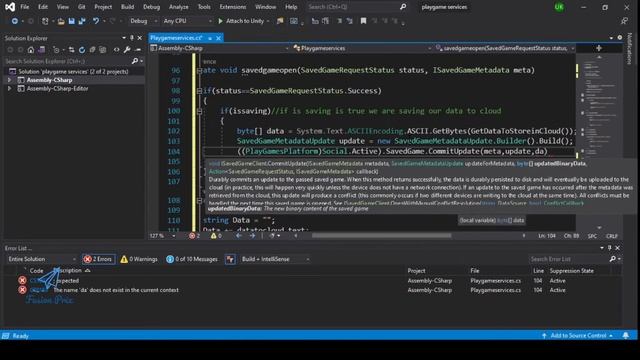The image size is (640, 360).
Task: Click the Solution Explorer refresh icon
Action: (x=82, y=50)
